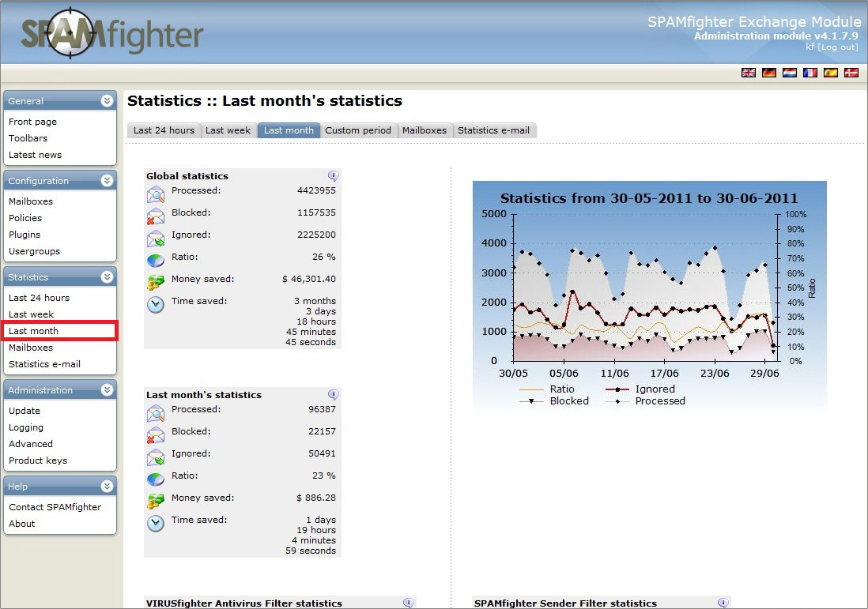Click Blocked envelope icon in Last month's statistics

click(x=156, y=435)
